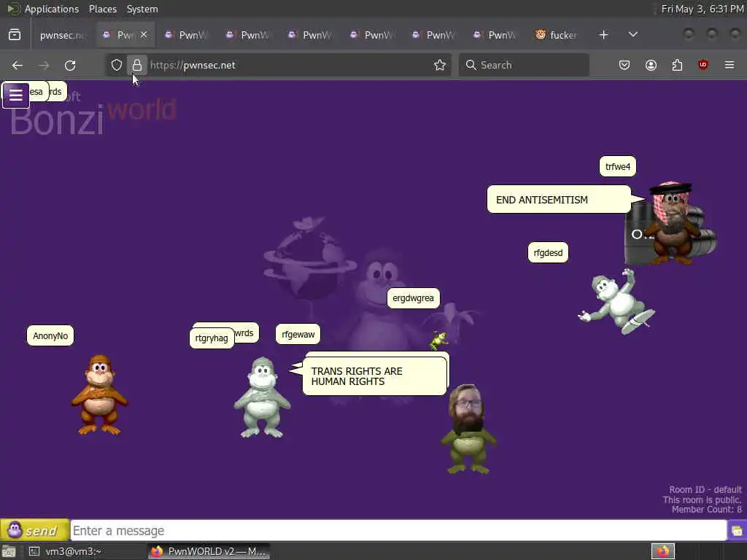The height and width of the screenshot is (560, 747).
Task: Bookmark this page with the star
Action: click(x=440, y=65)
